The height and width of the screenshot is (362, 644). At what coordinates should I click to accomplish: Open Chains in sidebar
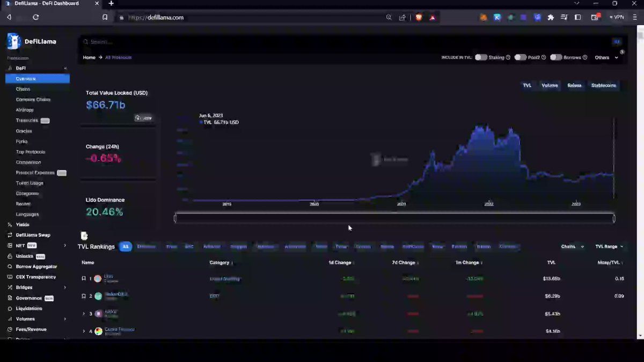point(23,89)
